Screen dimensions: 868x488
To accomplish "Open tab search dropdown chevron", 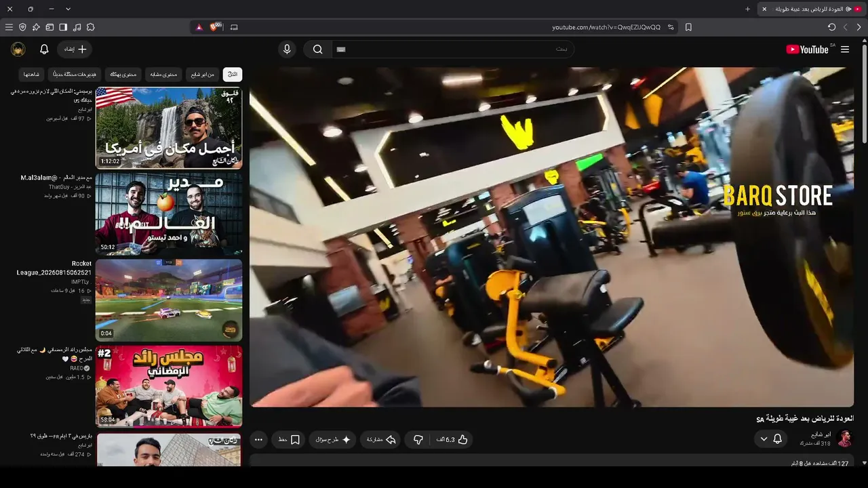I will pos(68,9).
